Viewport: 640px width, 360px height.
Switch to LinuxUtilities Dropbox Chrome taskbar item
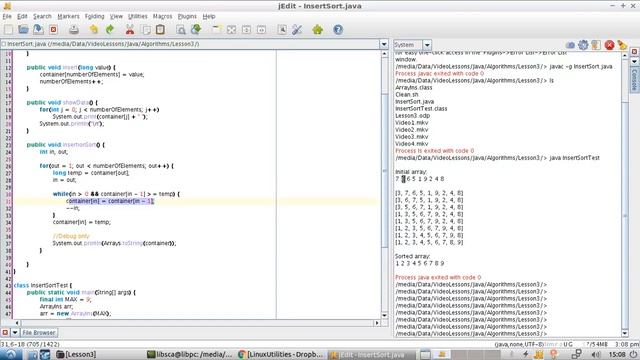point(281,354)
